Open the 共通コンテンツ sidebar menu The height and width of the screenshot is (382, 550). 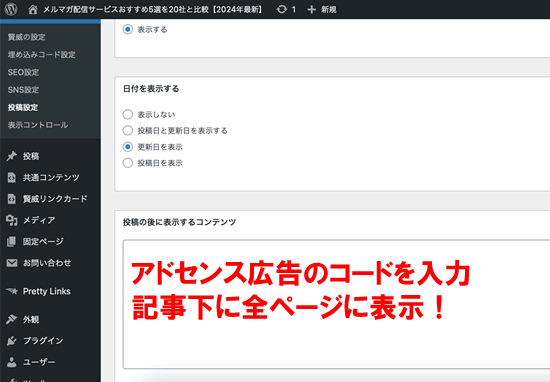tap(50, 177)
